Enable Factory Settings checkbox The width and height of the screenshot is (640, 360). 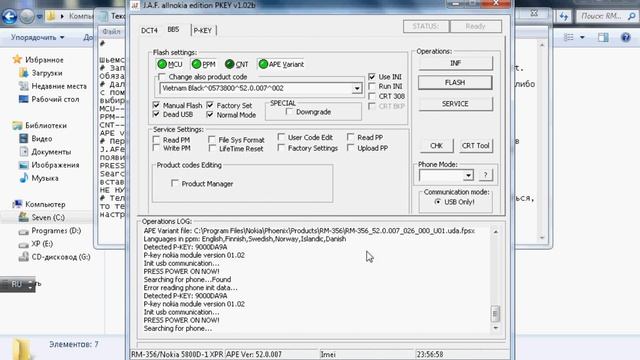(281, 148)
